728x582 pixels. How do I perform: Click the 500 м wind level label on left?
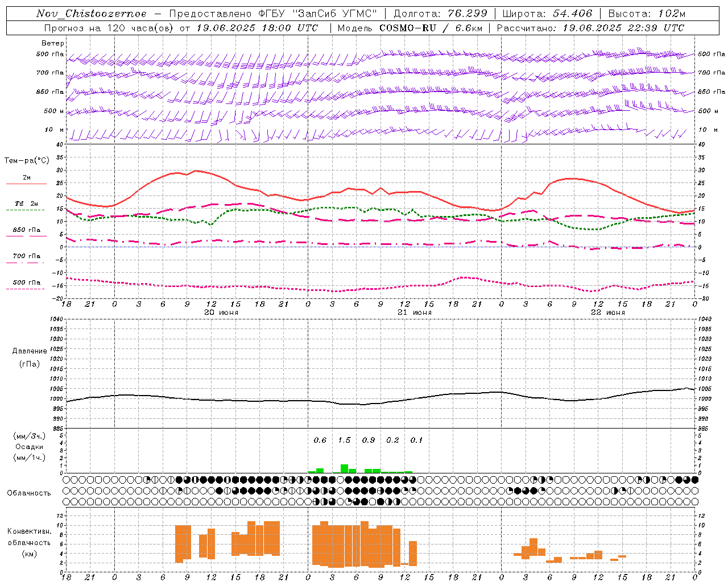(x=53, y=111)
